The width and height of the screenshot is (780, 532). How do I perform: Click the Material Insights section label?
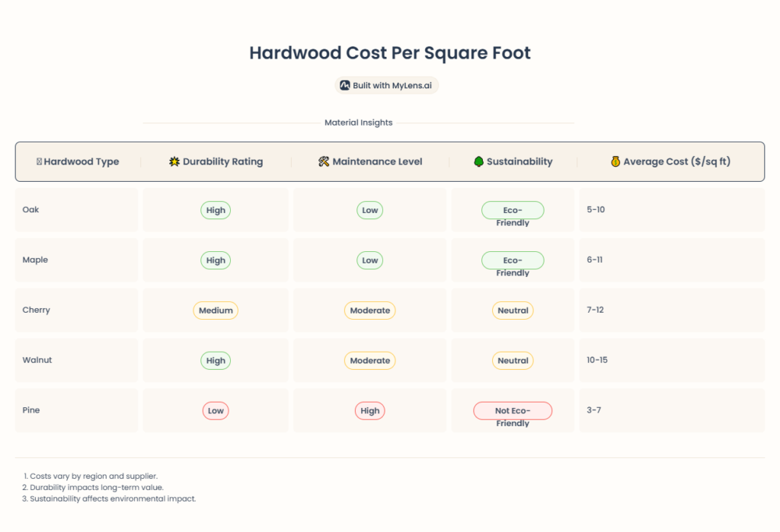pos(359,123)
